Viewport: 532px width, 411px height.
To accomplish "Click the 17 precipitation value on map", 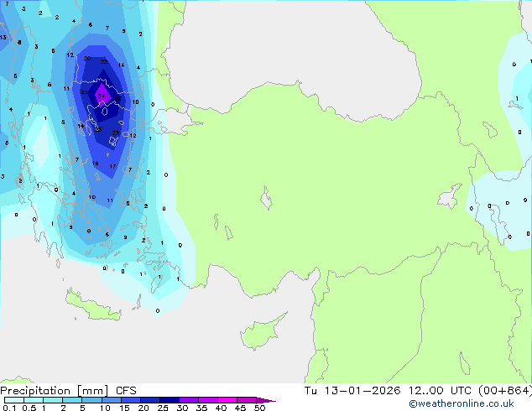I will point(112,167).
